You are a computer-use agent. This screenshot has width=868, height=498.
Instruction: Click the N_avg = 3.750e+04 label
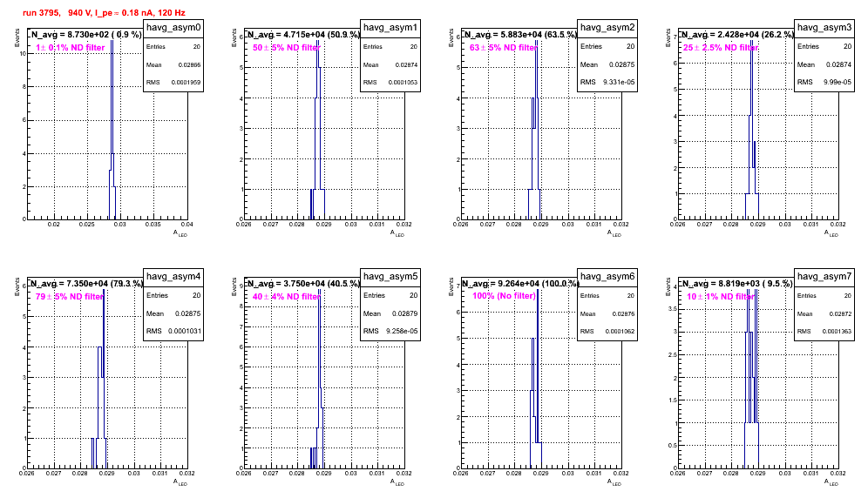[x=303, y=284]
